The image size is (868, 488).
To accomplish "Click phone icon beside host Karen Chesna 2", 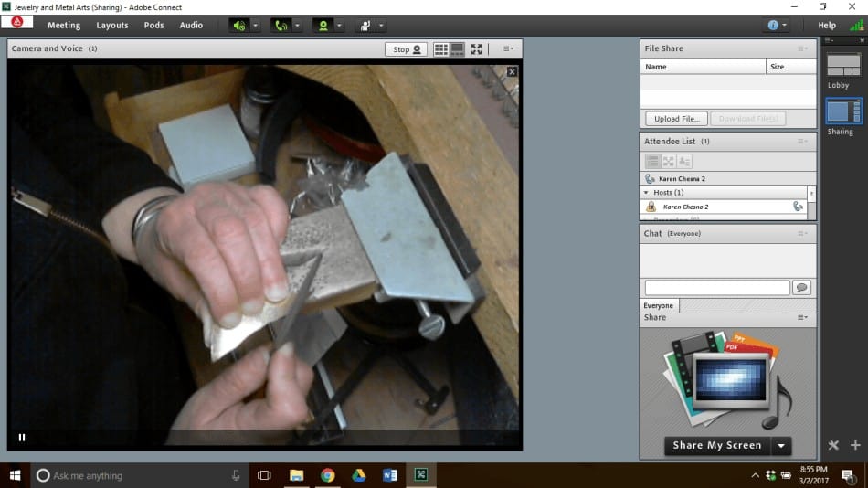I will tap(798, 207).
